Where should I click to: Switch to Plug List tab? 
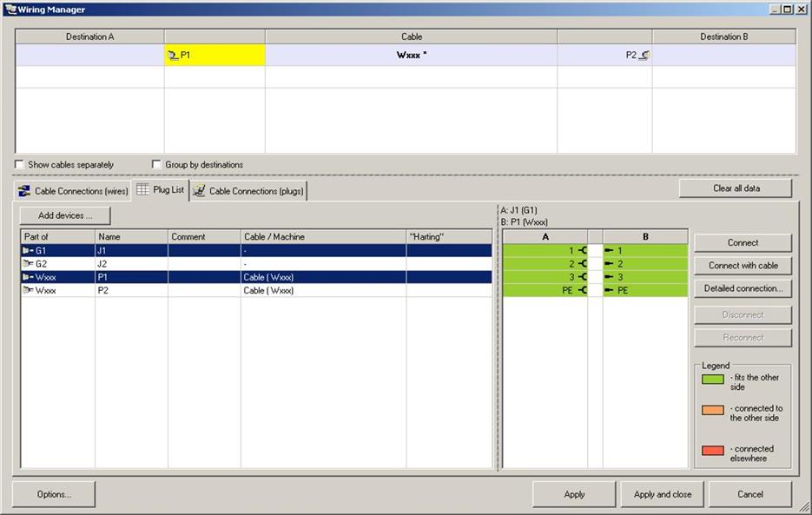(161, 189)
